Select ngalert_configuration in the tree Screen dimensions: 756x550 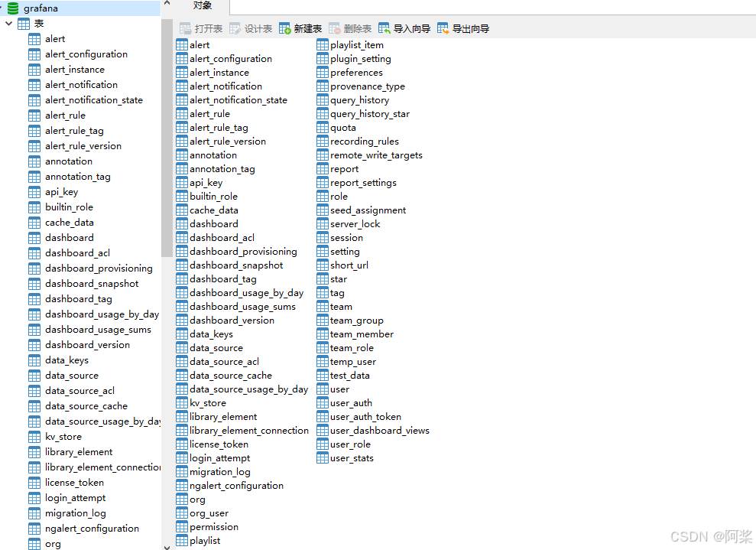pyautogui.click(x=92, y=529)
